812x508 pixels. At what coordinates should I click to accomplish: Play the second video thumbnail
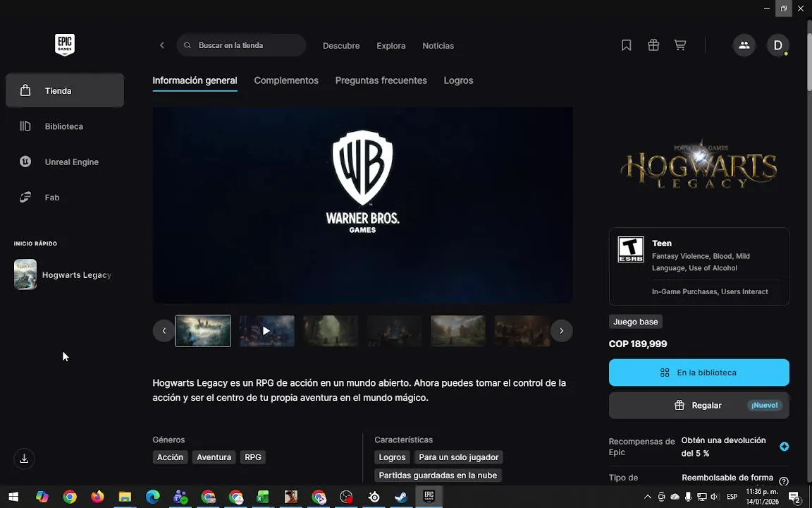tap(266, 331)
